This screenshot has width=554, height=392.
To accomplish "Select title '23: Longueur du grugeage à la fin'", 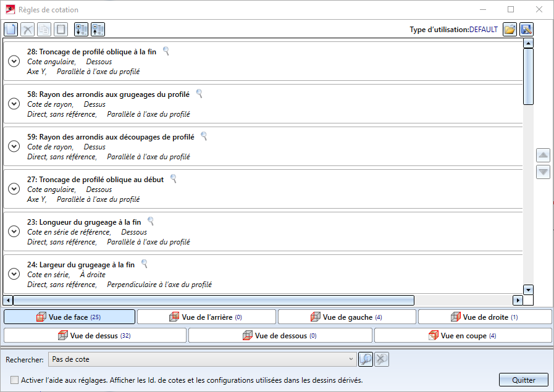I will (84, 222).
